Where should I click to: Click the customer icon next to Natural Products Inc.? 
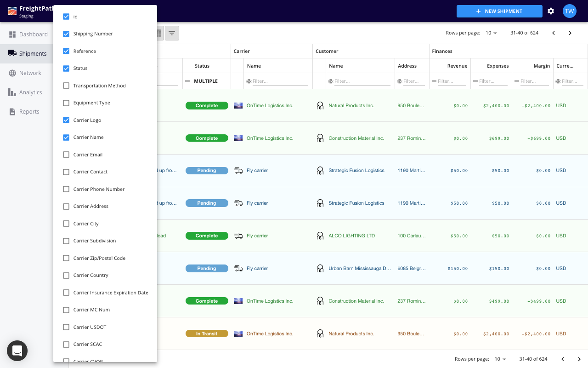[320, 105]
